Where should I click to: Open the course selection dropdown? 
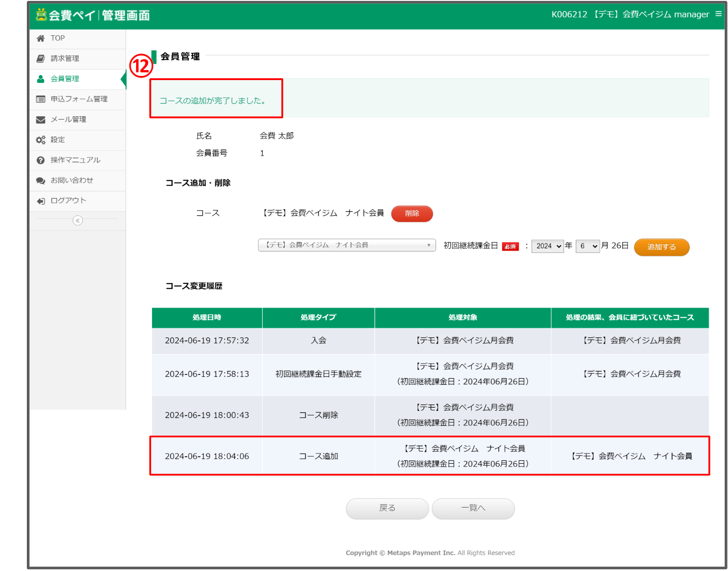click(346, 245)
